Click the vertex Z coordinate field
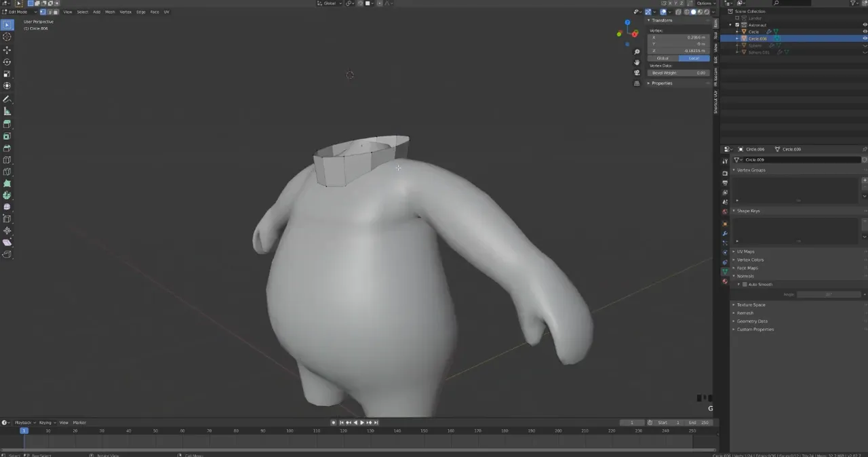 click(x=678, y=51)
